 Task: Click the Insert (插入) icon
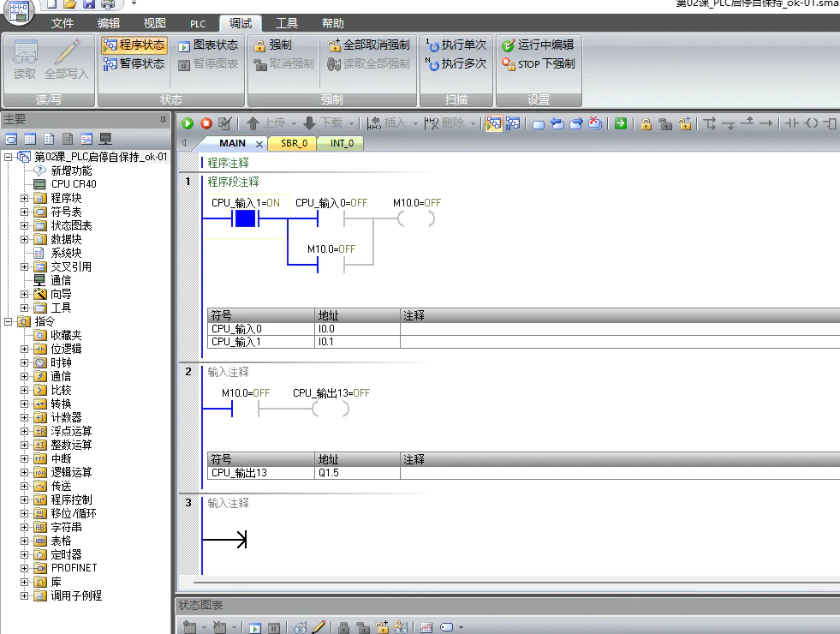pyautogui.click(x=374, y=123)
